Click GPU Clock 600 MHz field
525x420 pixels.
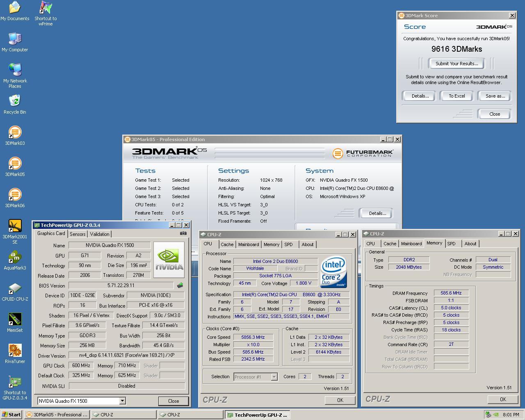[81, 365]
